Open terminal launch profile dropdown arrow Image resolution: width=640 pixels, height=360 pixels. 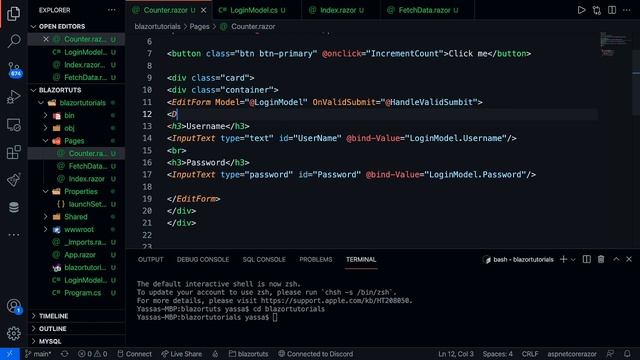[573, 260]
